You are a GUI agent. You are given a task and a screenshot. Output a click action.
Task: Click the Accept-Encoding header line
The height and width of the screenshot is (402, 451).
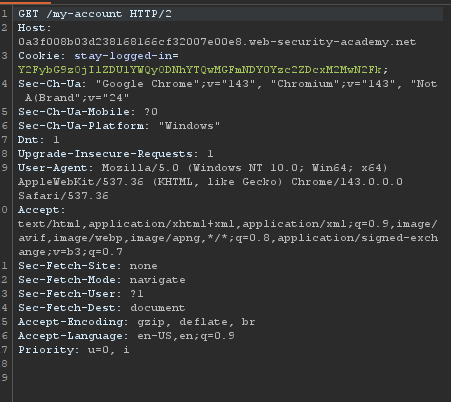[137, 322]
